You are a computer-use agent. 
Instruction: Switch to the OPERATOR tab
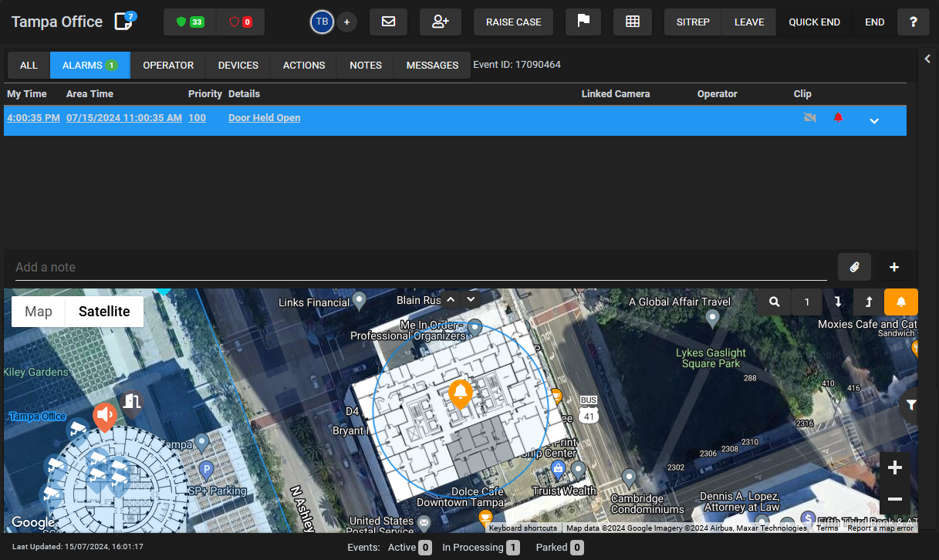point(168,66)
